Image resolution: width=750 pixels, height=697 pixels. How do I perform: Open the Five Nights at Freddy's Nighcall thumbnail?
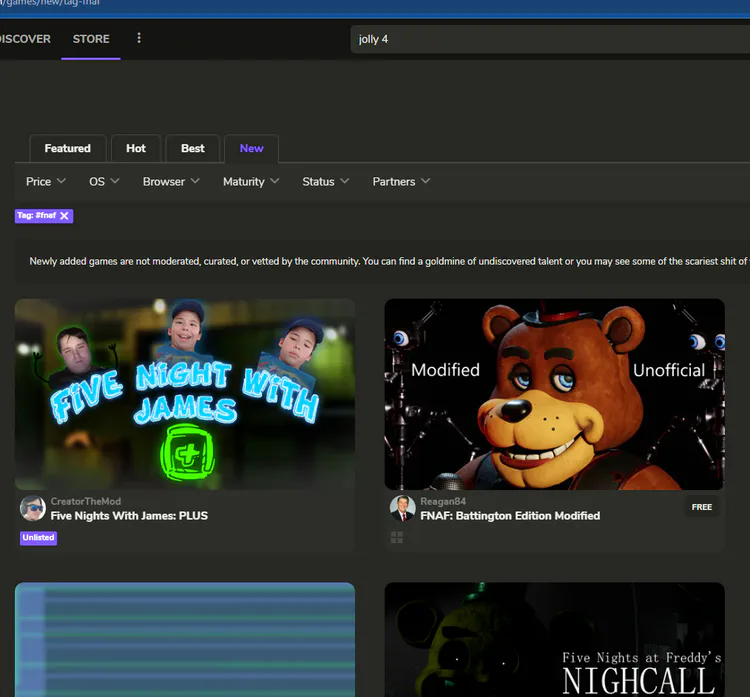point(554,640)
